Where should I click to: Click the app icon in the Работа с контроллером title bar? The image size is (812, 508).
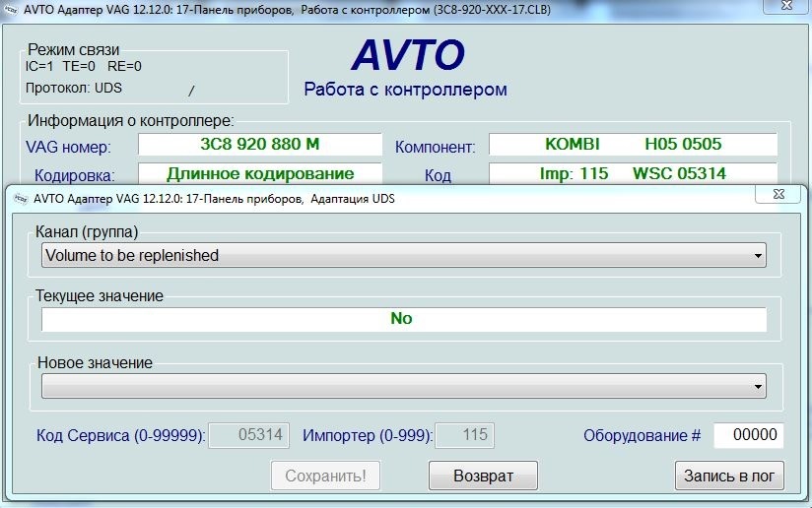pyautogui.click(x=11, y=9)
